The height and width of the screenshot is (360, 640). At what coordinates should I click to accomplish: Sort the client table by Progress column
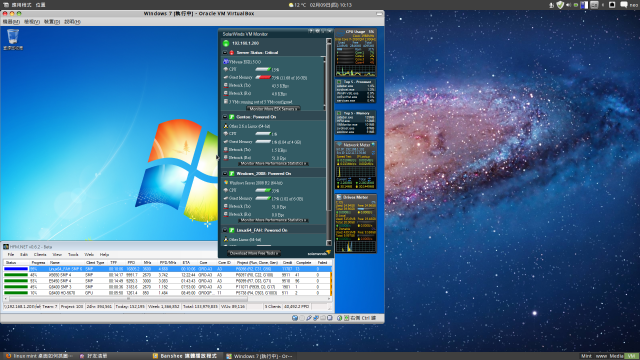38,263
